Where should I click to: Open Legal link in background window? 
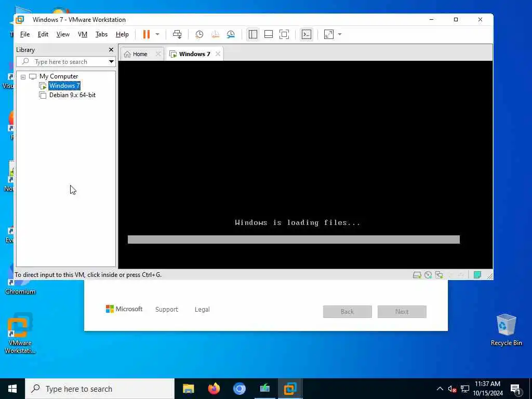click(x=202, y=310)
